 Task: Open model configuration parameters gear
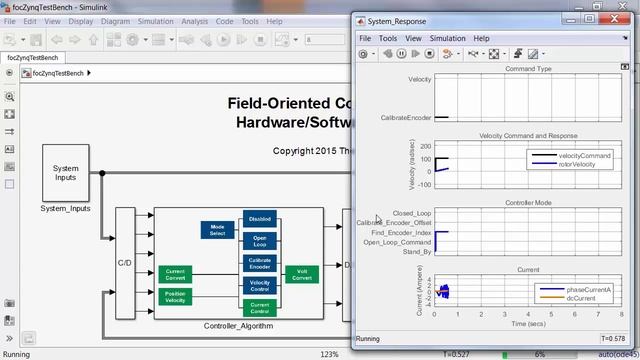click(x=132, y=40)
